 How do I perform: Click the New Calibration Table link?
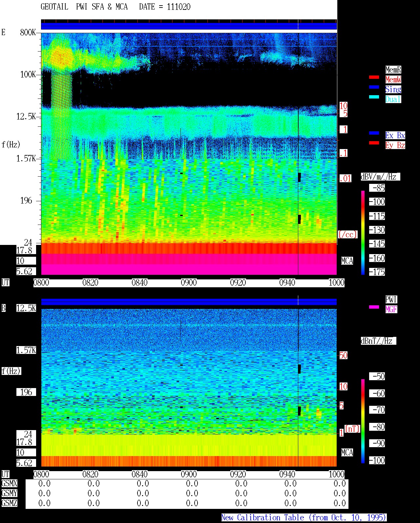pos(304,518)
